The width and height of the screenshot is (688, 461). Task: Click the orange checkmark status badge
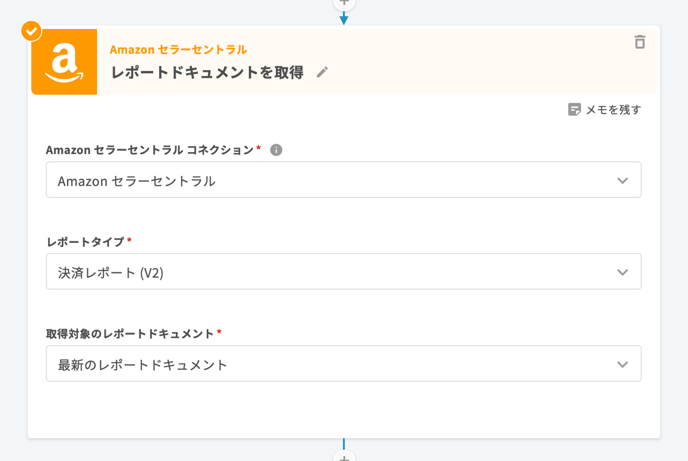tap(32, 31)
